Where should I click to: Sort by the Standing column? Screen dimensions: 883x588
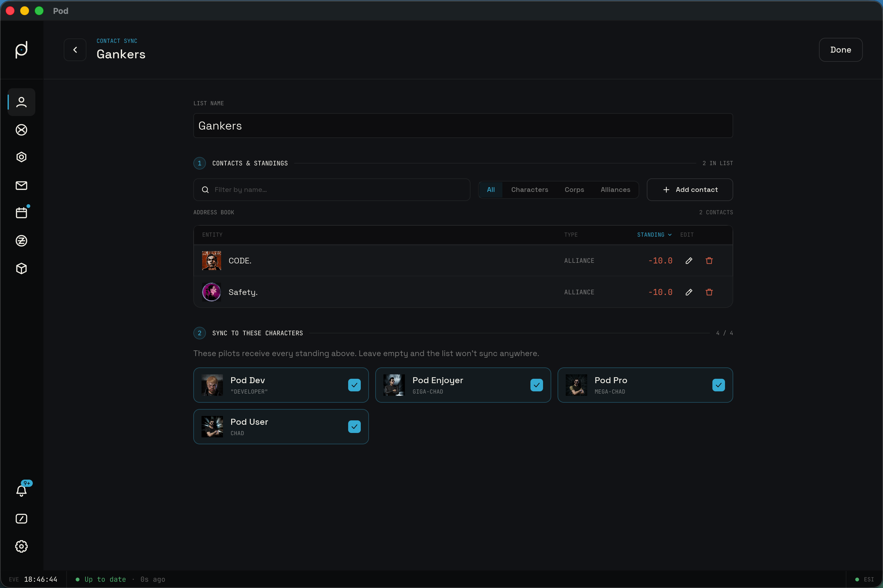tap(654, 235)
